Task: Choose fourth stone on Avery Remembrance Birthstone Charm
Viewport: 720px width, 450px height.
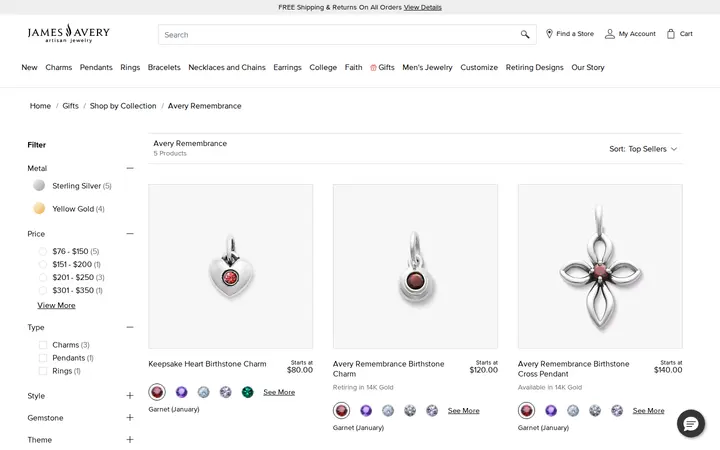Action: tap(410, 411)
